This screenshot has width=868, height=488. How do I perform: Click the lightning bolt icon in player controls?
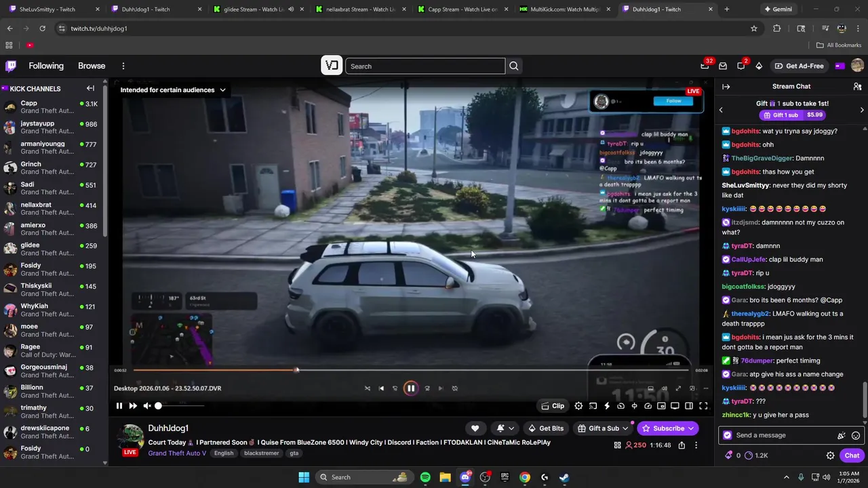(x=607, y=406)
